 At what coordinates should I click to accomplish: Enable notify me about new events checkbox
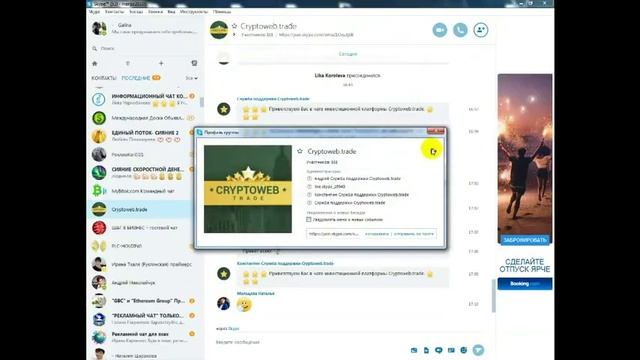[x=309, y=220]
